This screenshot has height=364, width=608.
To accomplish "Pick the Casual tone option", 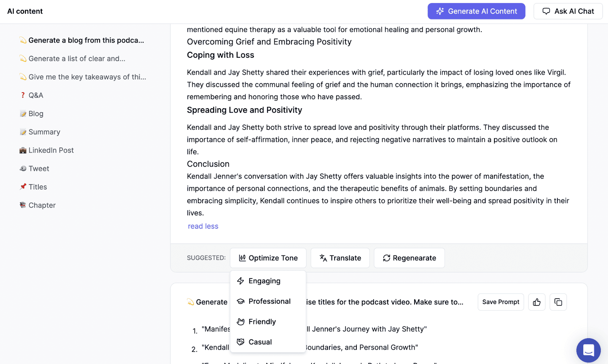I will pos(260,342).
